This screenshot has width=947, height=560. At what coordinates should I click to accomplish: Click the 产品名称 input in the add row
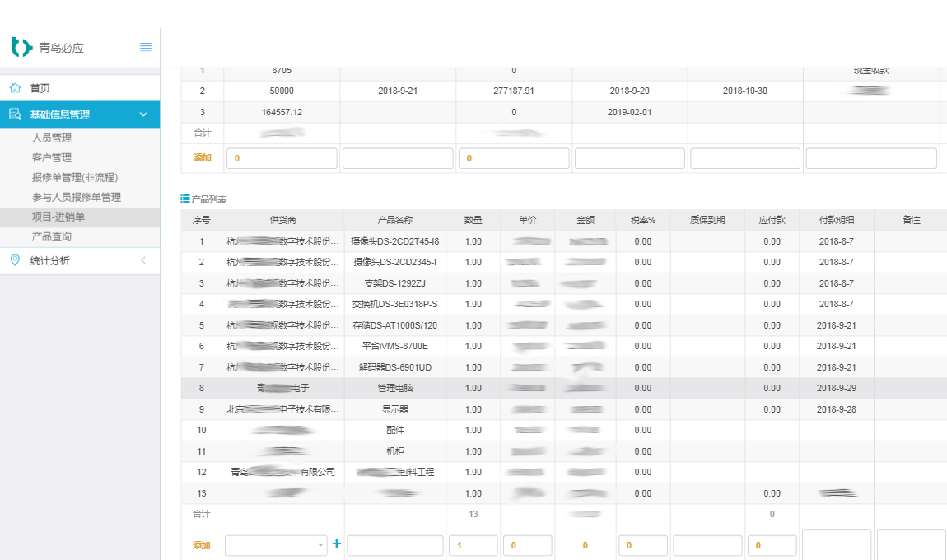tap(395, 545)
